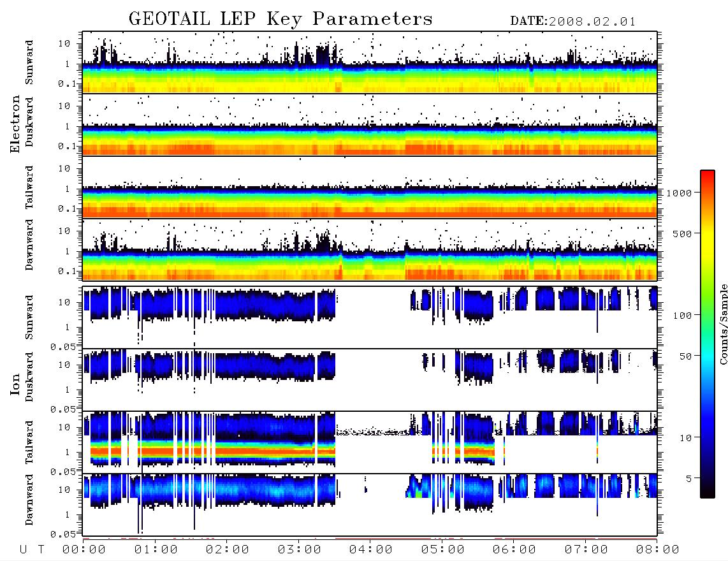Click the black bottom of the colorbar
The height and width of the screenshot is (561, 728).
pos(708,492)
